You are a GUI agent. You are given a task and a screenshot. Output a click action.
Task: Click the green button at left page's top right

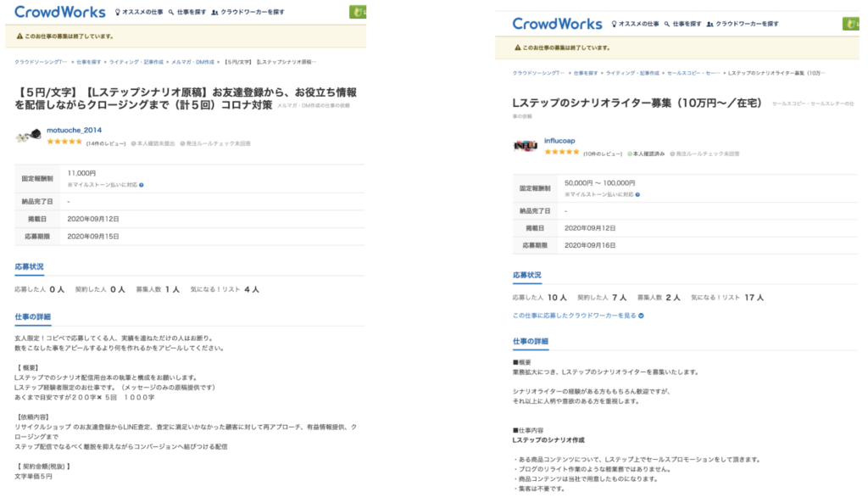pyautogui.click(x=358, y=12)
